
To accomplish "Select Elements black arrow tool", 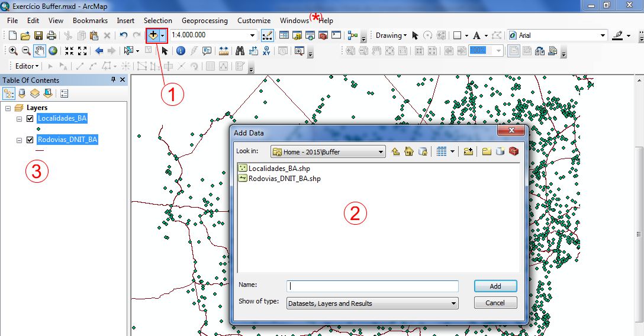I will click(x=165, y=51).
